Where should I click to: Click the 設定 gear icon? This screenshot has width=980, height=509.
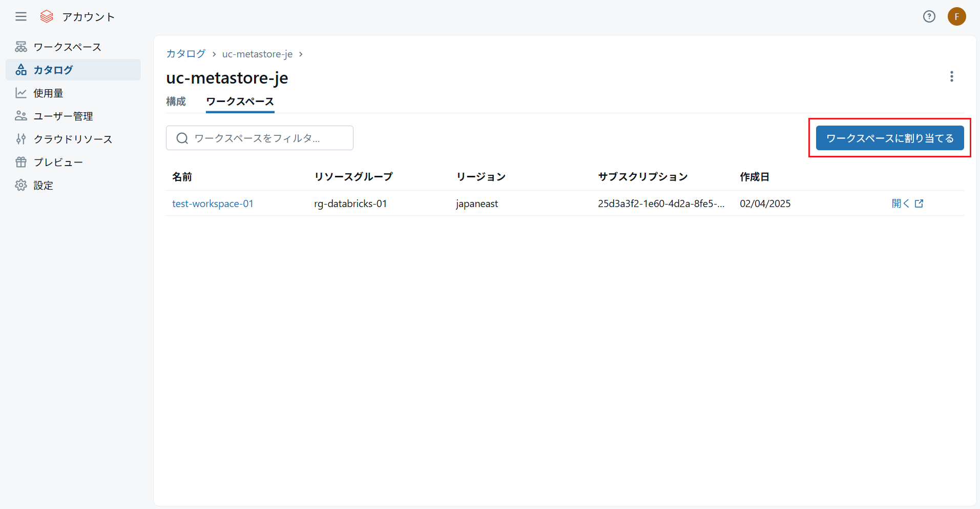click(21, 185)
